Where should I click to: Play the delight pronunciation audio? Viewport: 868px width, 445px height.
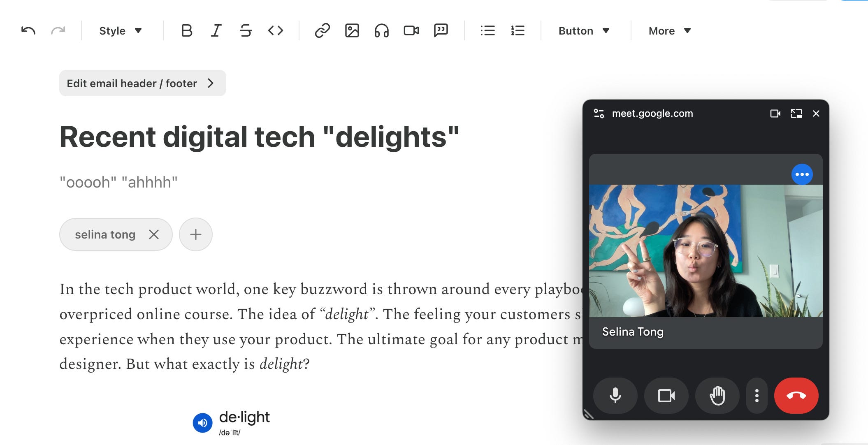pos(202,423)
